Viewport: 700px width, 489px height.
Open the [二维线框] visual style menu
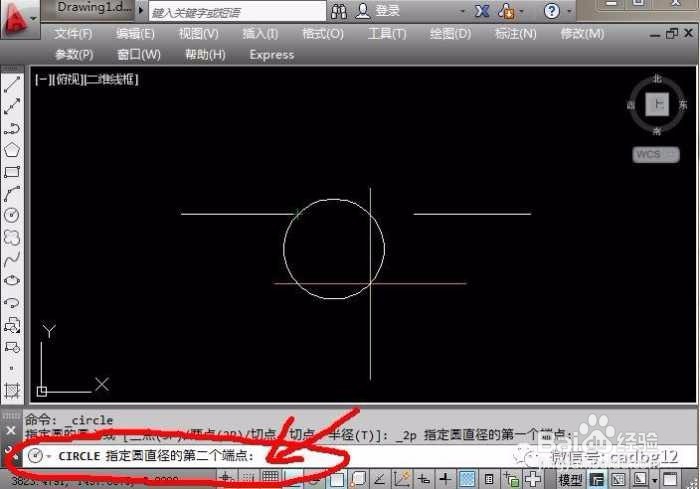[112, 79]
